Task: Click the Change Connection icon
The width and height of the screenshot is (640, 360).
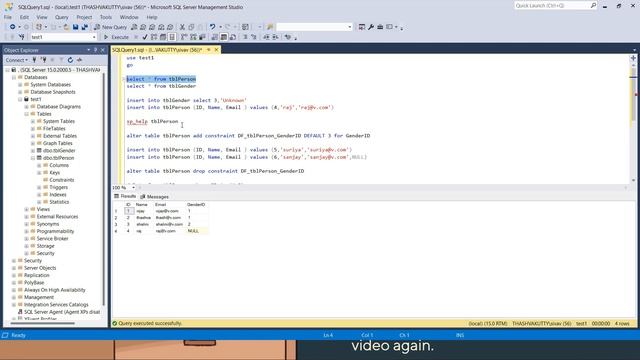Action: [x=22, y=37]
